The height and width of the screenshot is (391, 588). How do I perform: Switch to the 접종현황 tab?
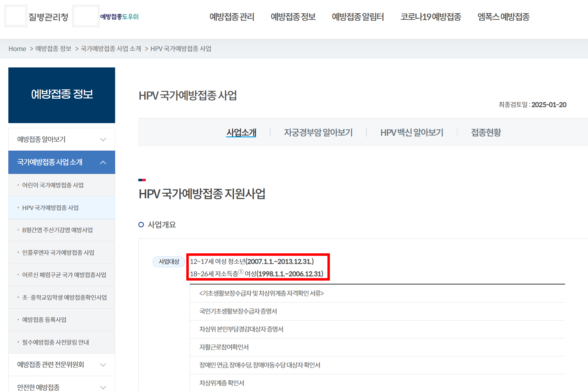pos(486,132)
